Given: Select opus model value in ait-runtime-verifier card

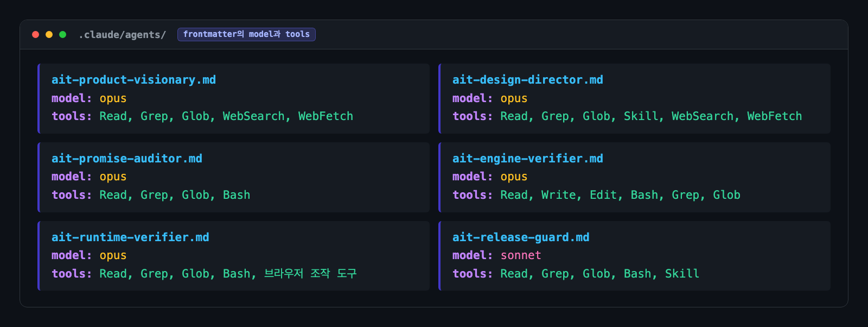Looking at the screenshot, I should (x=113, y=255).
